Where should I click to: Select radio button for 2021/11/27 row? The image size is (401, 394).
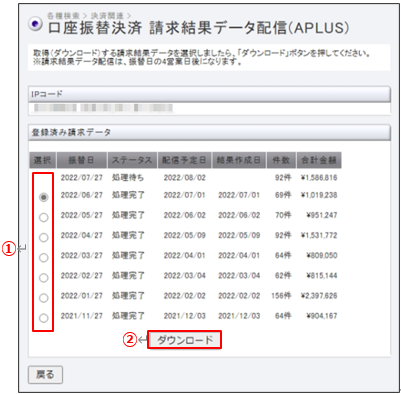coord(43,318)
